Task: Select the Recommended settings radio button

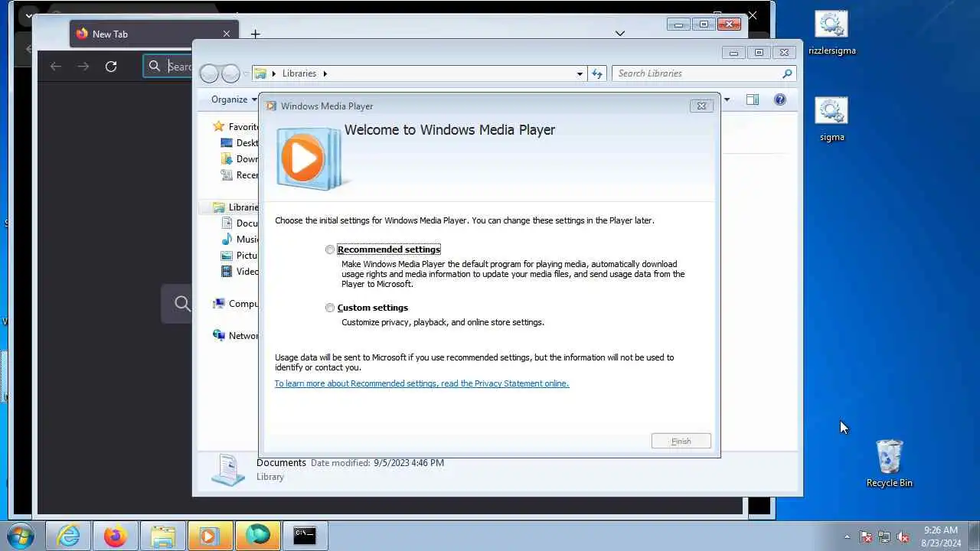Action: 330,249
